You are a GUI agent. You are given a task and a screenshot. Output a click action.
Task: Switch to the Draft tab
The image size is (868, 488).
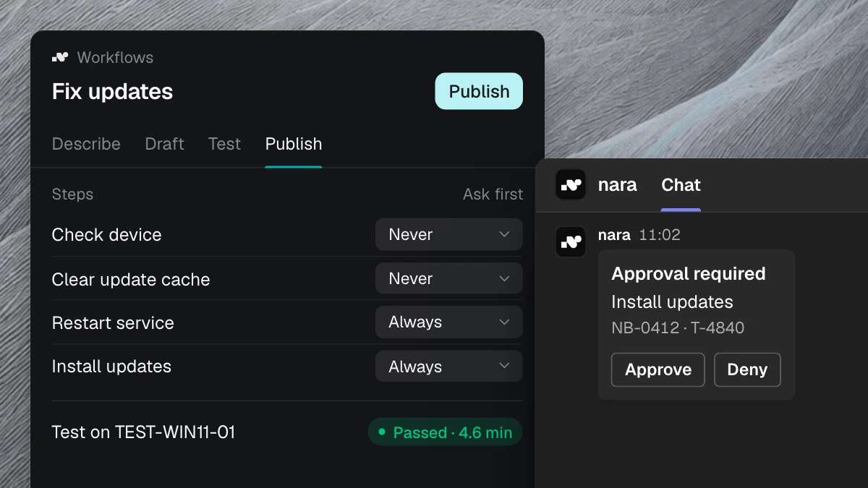[x=164, y=144]
